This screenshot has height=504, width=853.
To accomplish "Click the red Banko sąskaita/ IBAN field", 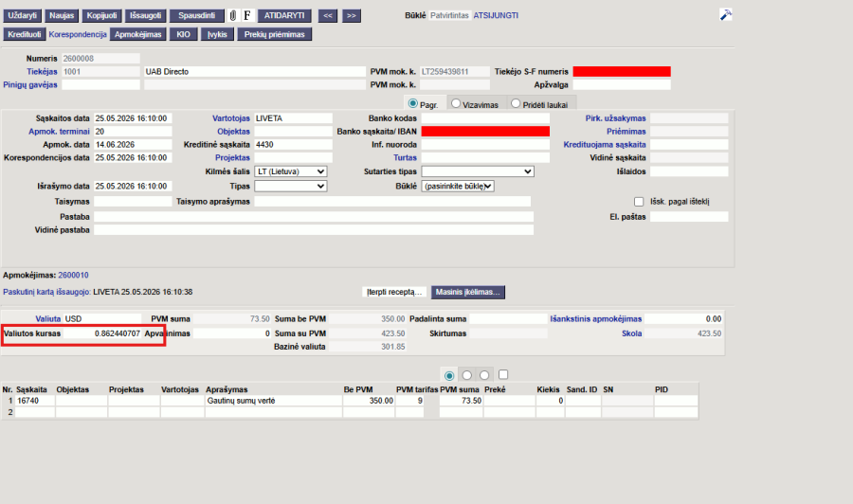I will click(x=485, y=132).
